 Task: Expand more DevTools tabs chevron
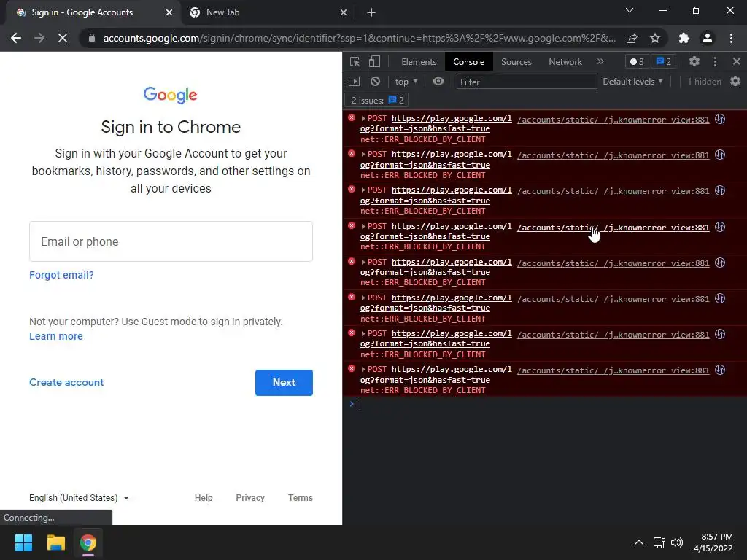tap(600, 61)
